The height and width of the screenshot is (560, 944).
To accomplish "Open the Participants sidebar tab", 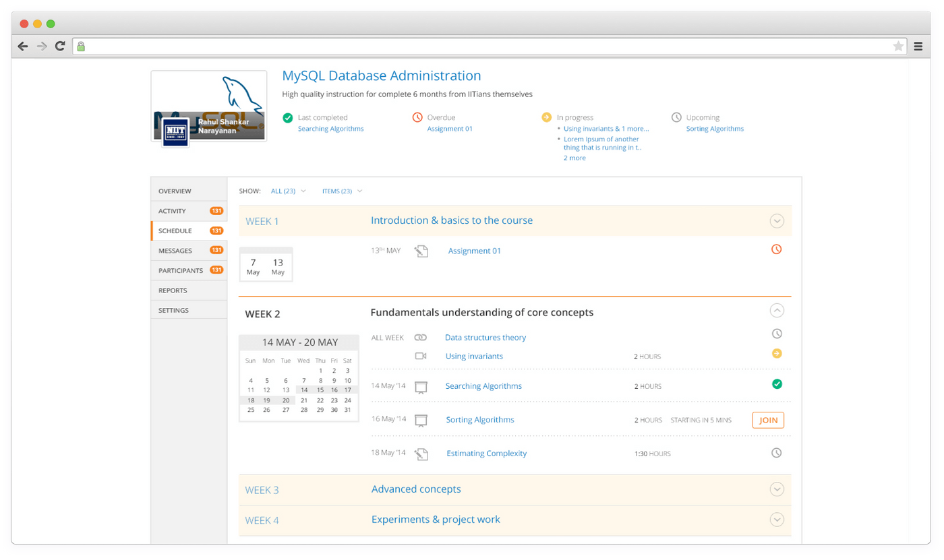I will [189, 270].
